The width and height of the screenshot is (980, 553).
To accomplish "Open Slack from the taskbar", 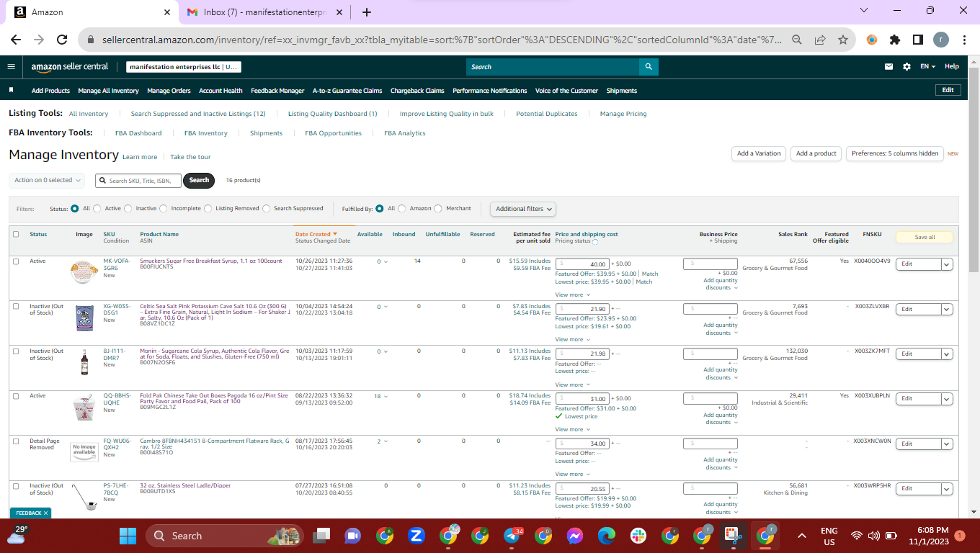I will [x=638, y=536].
